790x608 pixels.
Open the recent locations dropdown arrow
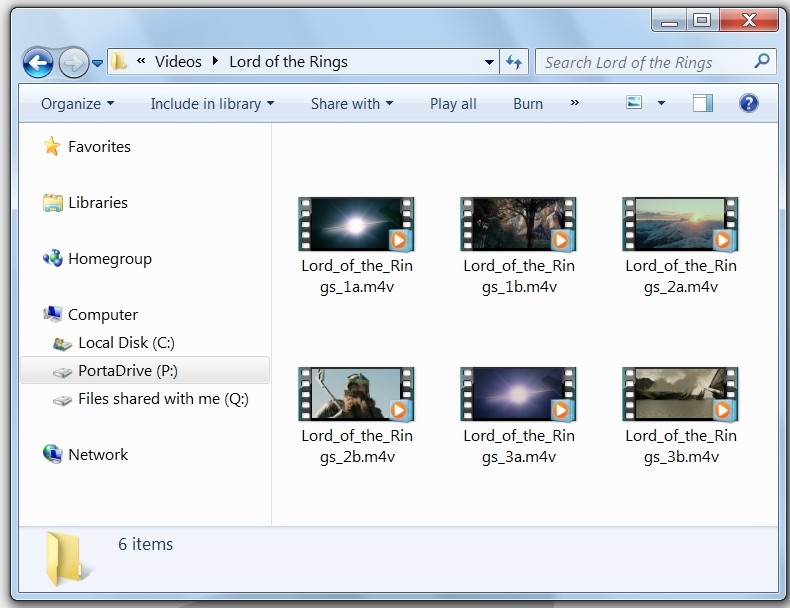pyautogui.click(x=98, y=63)
